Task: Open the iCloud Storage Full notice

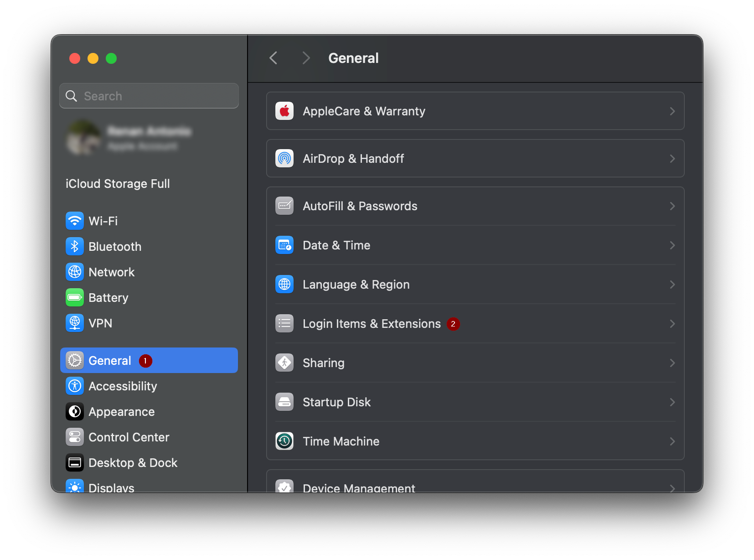Action: point(118,184)
